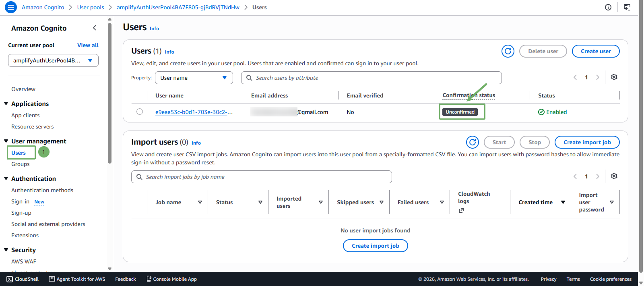Launch CloudShell from the footer
The image size is (644, 286).
coord(23,279)
